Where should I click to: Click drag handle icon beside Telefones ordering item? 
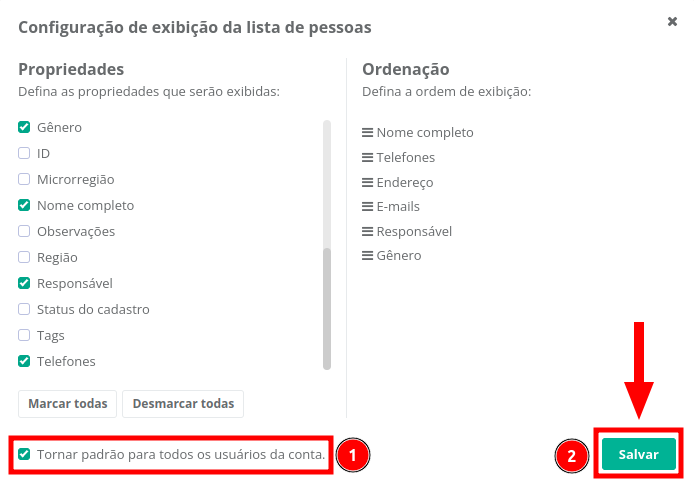pos(367,157)
